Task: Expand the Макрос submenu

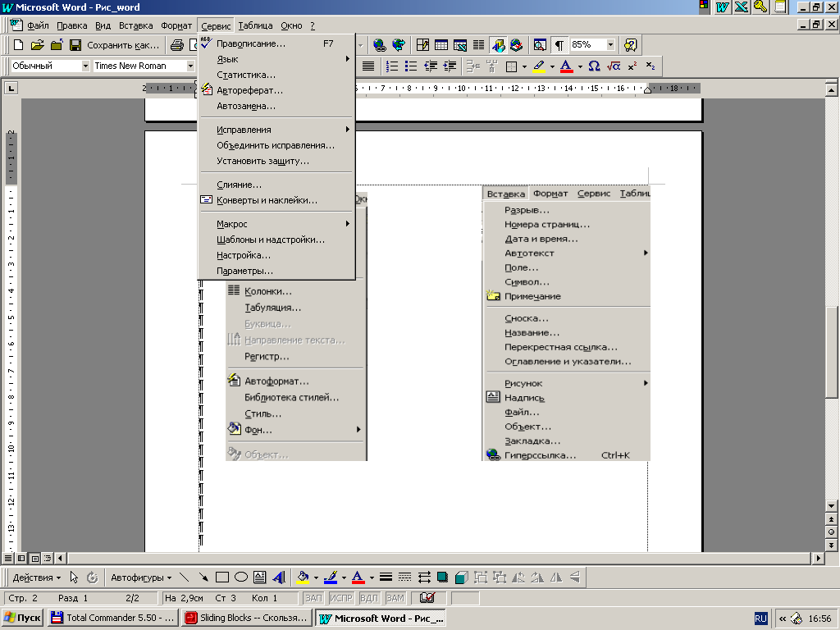Action: [x=276, y=224]
